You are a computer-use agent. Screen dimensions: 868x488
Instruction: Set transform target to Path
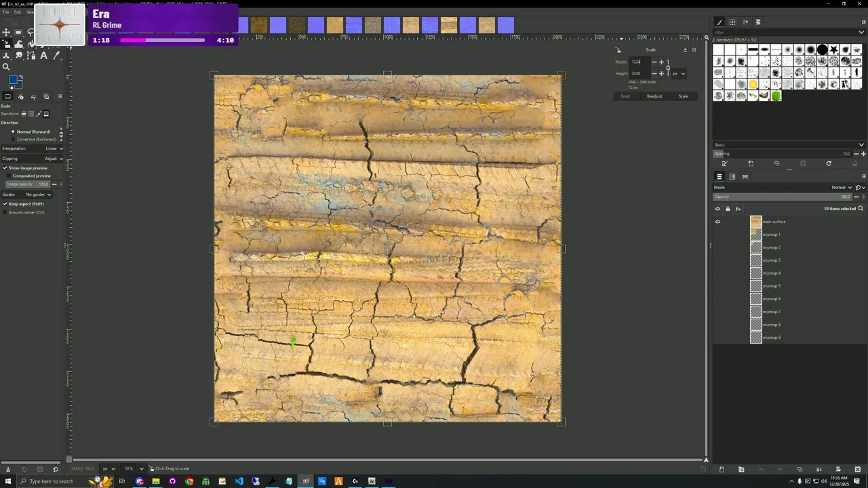[39, 114]
